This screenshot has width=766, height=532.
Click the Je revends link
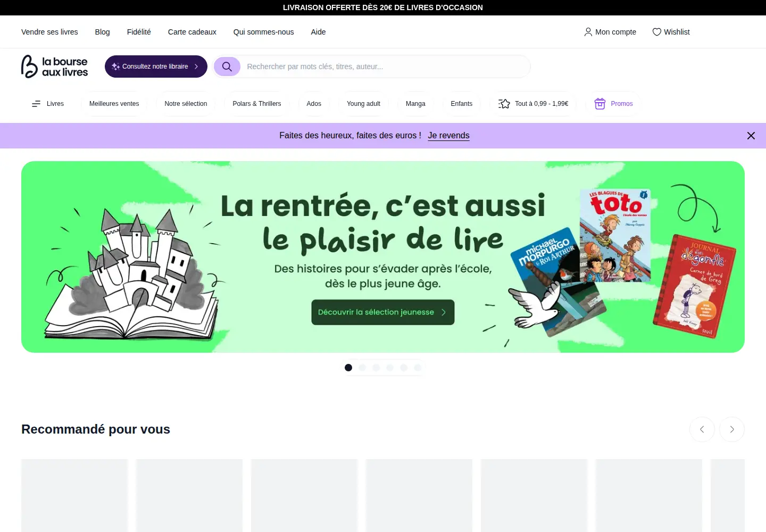tap(448, 136)
